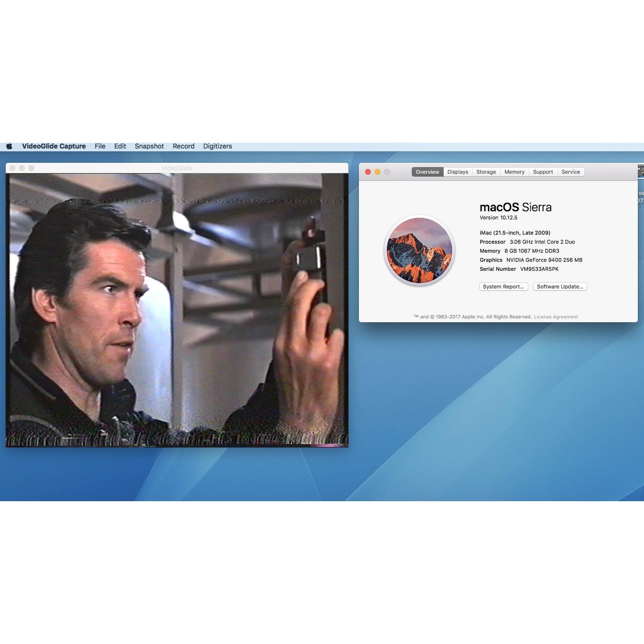This screenshot has width=644, height=644.
Task: Open the Snapshot menu
Action: (x=149, y=147)
